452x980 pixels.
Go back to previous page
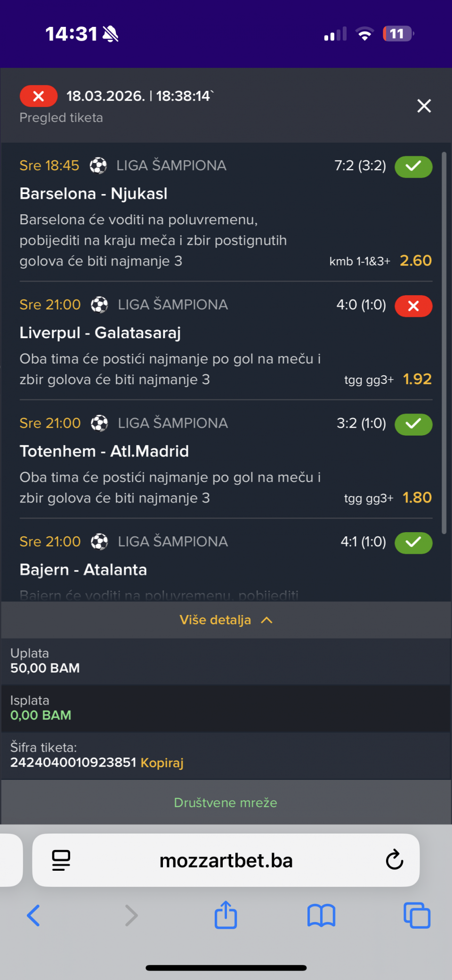pyautogui.click(x=33, y=915)
